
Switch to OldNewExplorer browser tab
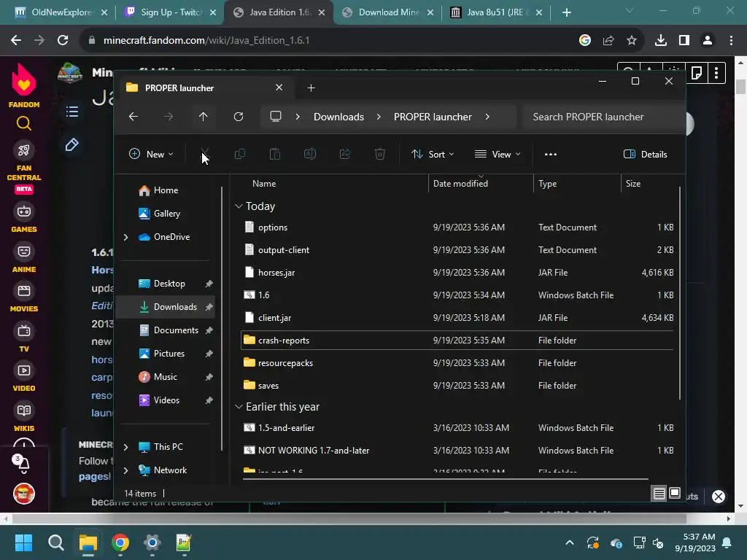coord(61,12)
